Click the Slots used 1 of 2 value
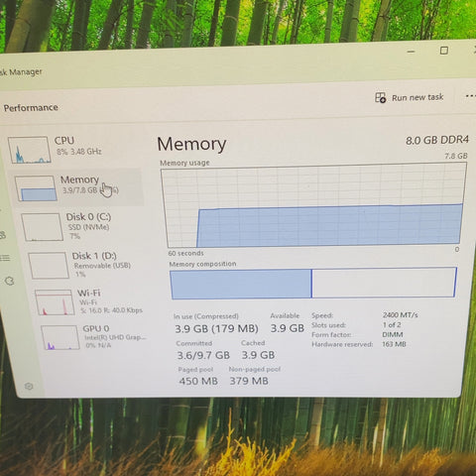Viewport: 476px width, 476px height. (x=392, y=324)
